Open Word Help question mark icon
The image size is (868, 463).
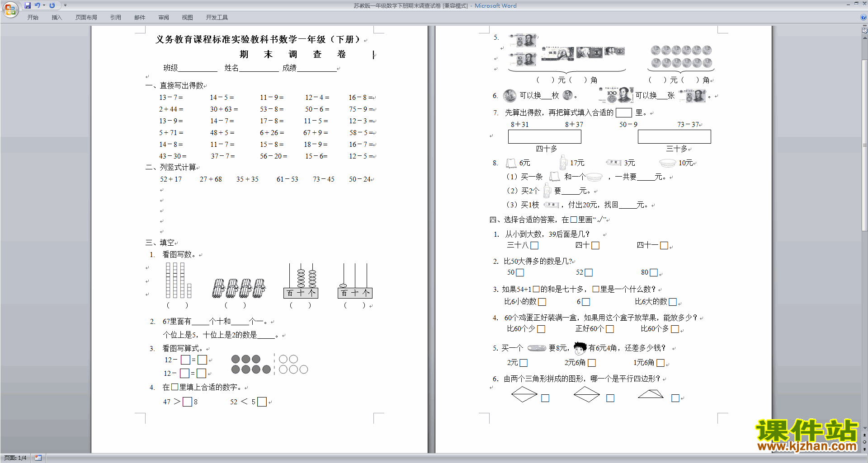pos(863,18)
